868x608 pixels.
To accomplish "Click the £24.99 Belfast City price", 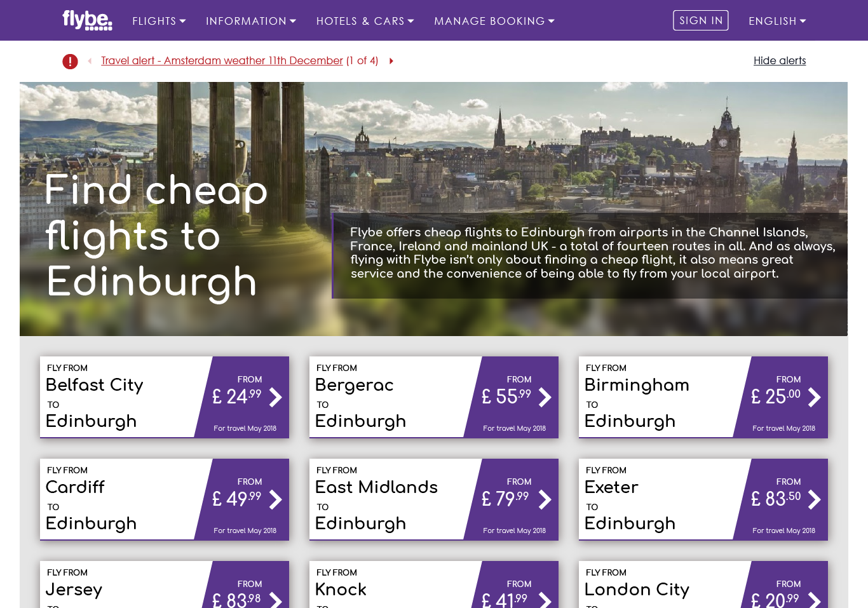I will (237, 396).
